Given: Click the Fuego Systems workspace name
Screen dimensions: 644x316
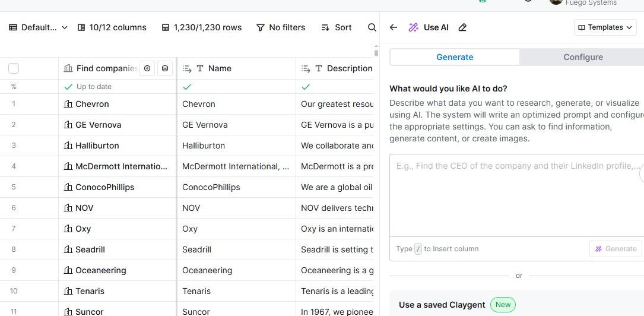Looking at the screenshot, I should click(x=591, y=3).
